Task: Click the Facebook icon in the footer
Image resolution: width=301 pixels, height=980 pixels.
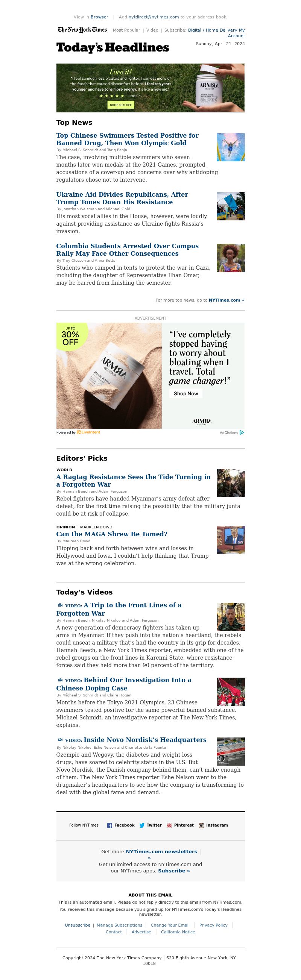Action: tap(109, 825)
